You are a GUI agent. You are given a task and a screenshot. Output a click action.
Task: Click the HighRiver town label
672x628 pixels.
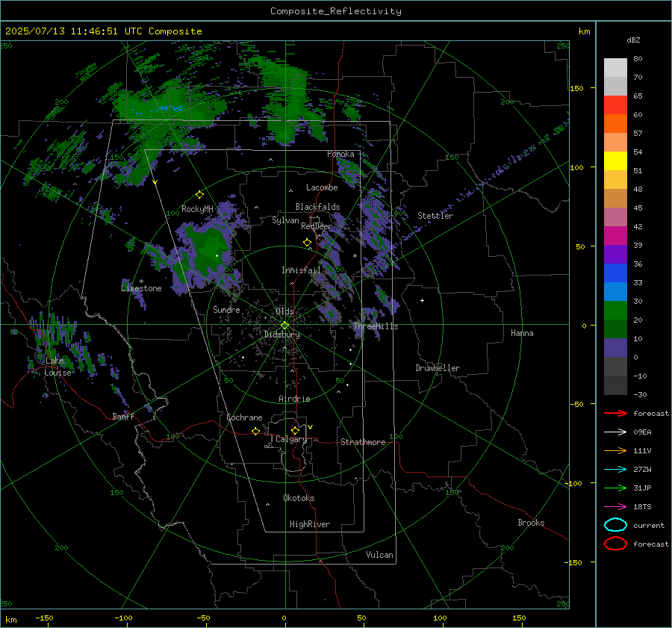[310, 524]
